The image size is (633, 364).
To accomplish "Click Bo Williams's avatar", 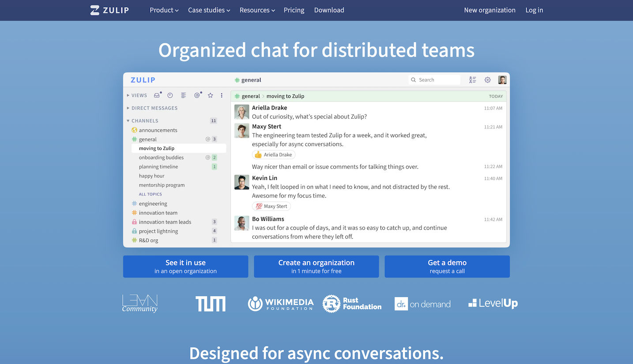I will 242,223.
